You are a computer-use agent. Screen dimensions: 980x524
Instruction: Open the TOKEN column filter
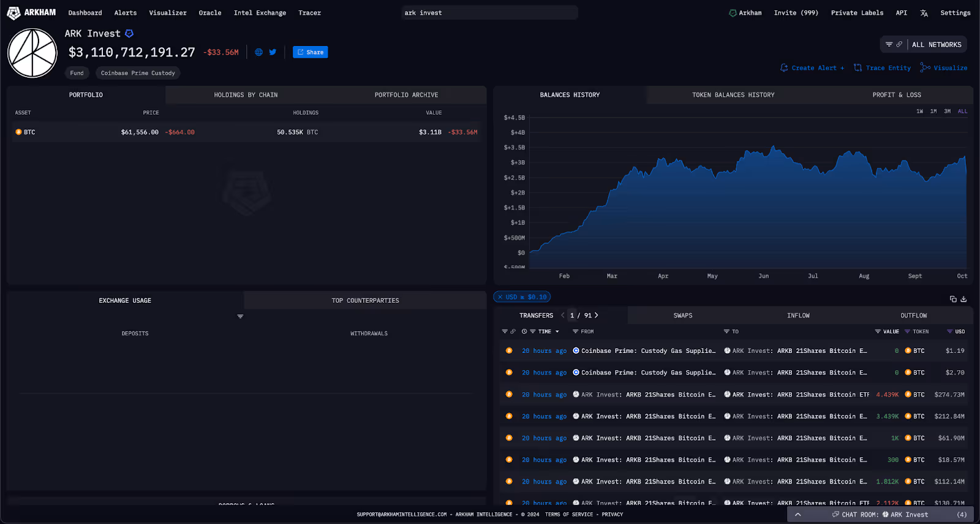tap(907, 332)
